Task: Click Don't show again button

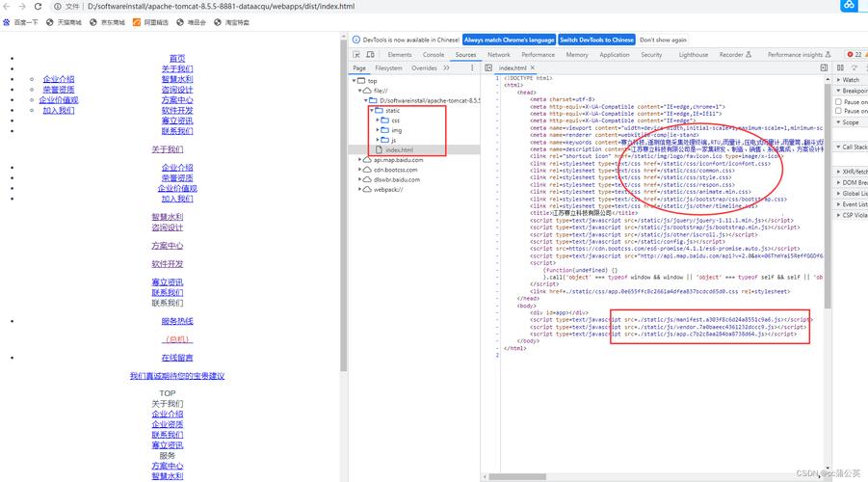Action: click(x=663, y=40)
